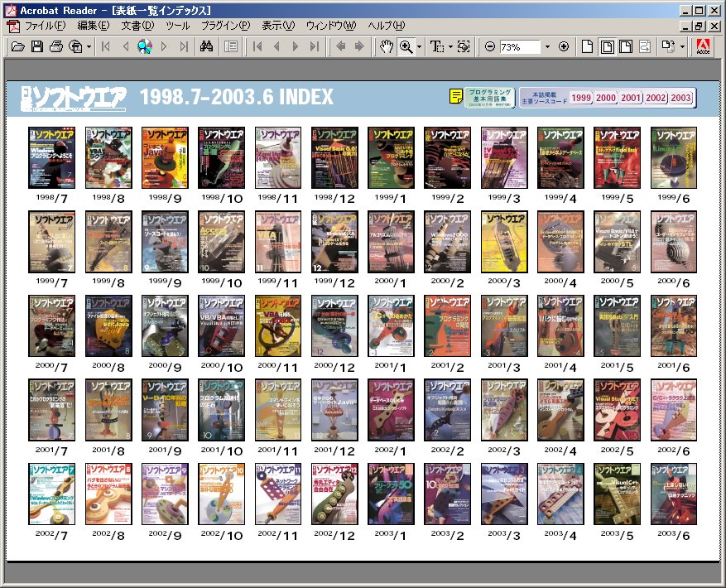Open the 文書(D) menu
Image resolution: width=726 pixels, height=588 pixels.
coord(137,26)
